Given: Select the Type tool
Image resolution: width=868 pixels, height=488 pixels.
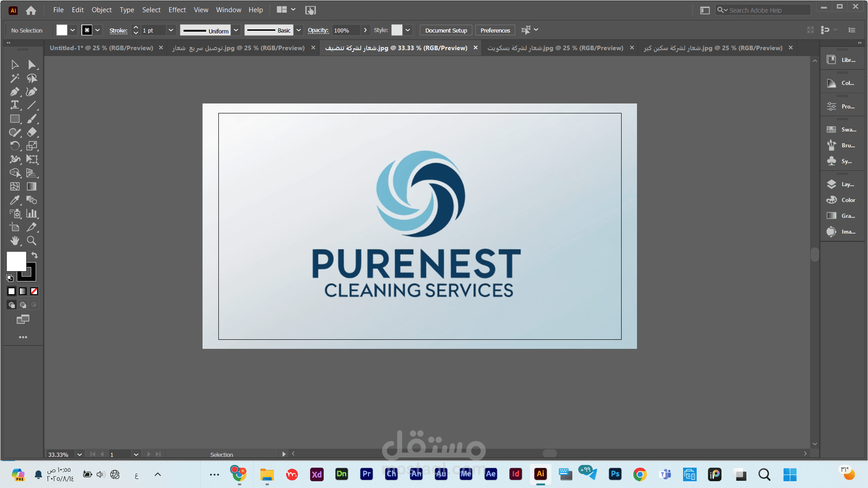Looking at the screenshot, I should [15, 105].
